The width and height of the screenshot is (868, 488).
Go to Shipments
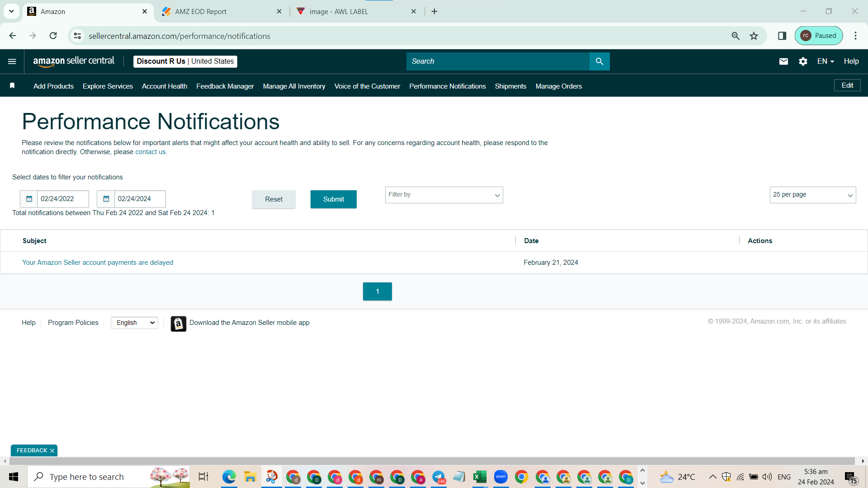510,86
